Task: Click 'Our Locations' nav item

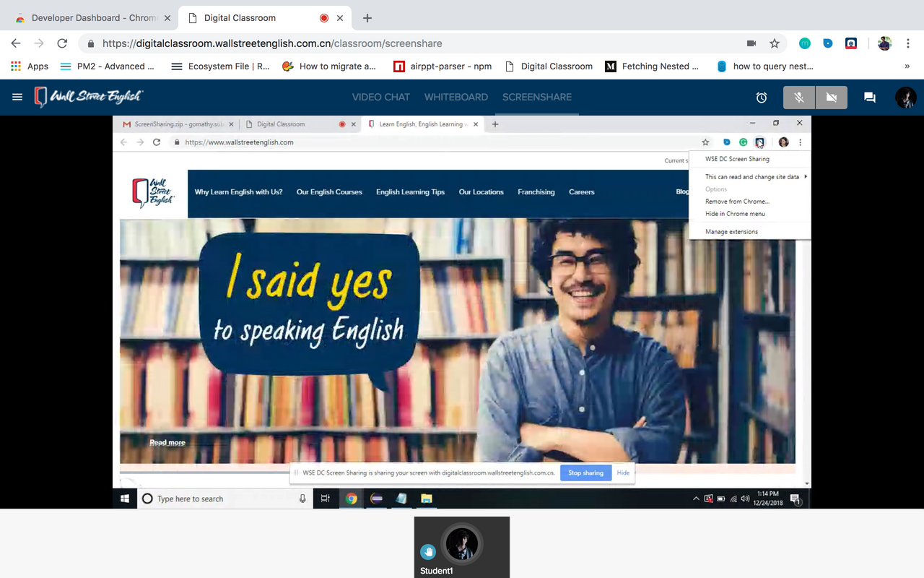Action: (481, 192)
